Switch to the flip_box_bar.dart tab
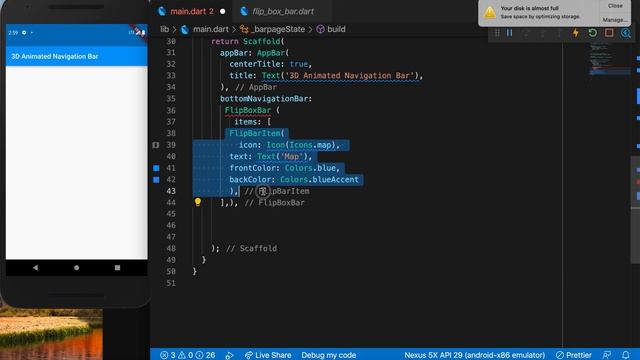Viewport: 640px width, 360px height. click(283, 11)
